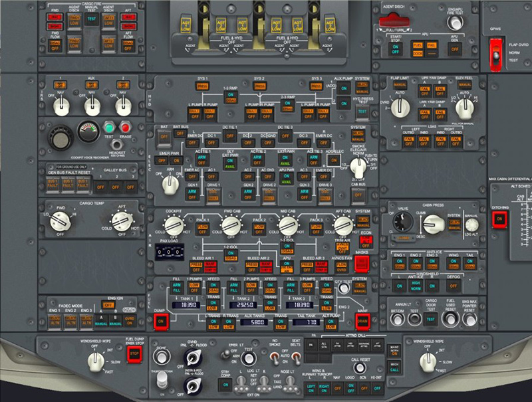The image size is (532, 402).
Task: Turn the left WINDSHIELD WIPE selector knob
Action: pos(94,362)
